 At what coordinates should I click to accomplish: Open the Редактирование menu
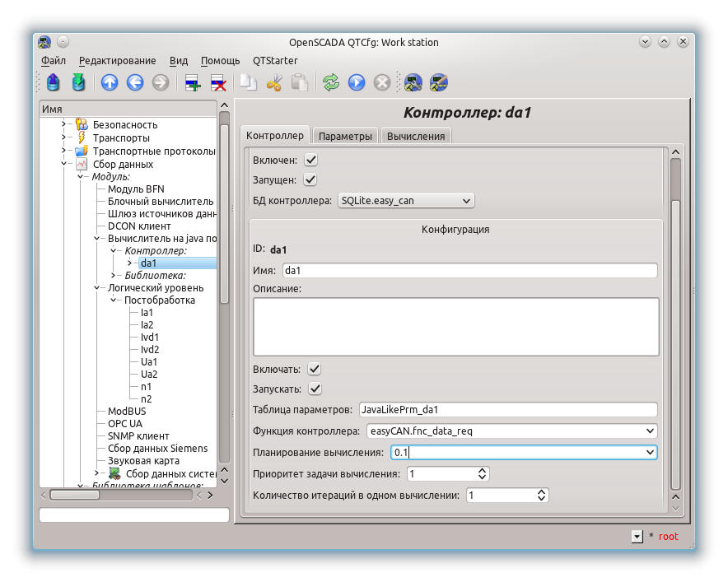117,61
